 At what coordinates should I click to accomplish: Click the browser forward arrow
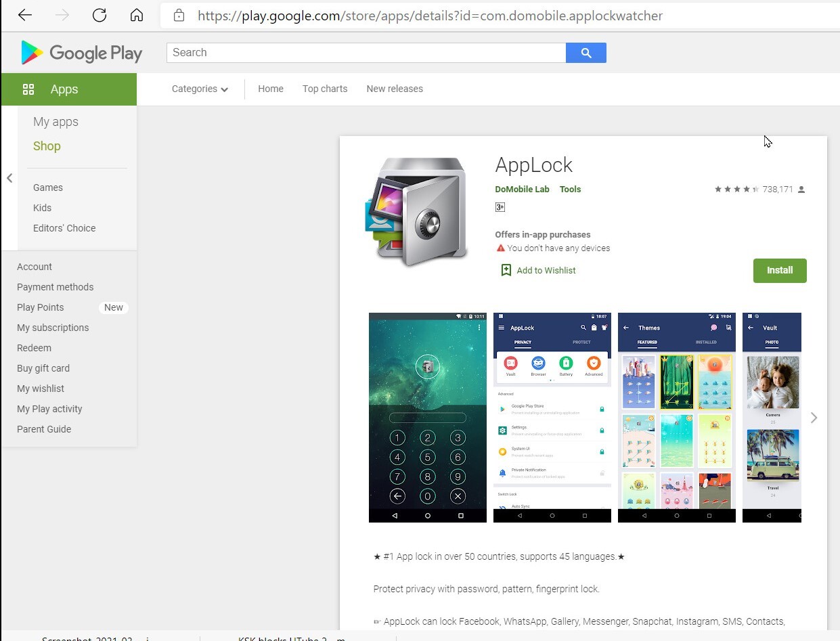(62, 15)
